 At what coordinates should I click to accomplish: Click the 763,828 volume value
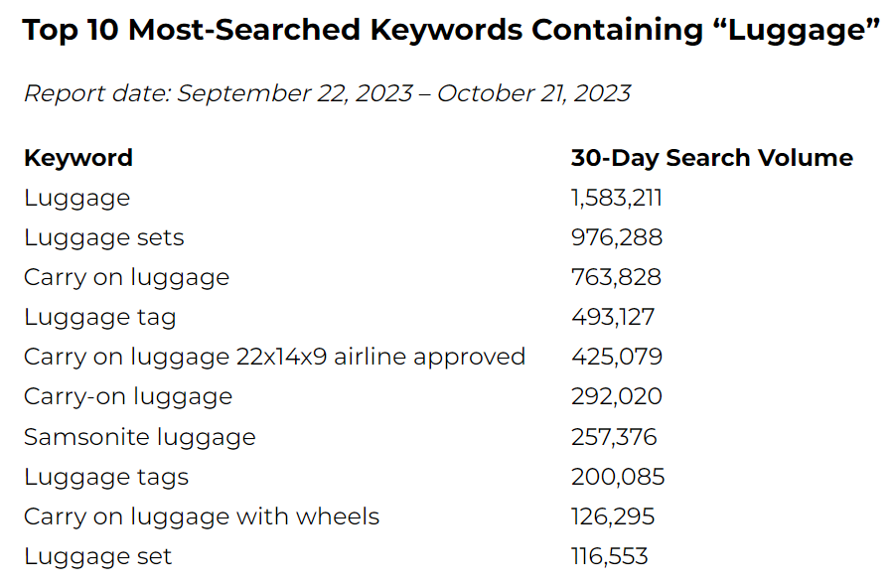616,277
